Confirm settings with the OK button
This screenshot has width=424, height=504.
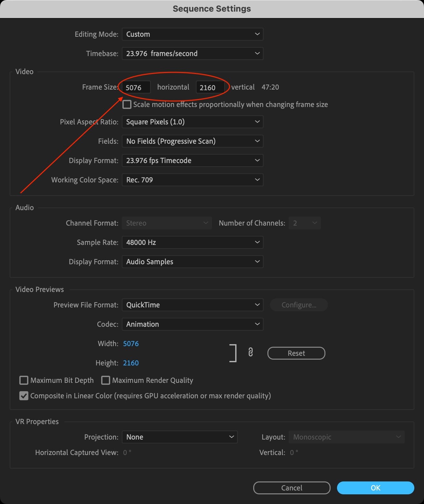(375, 488)
